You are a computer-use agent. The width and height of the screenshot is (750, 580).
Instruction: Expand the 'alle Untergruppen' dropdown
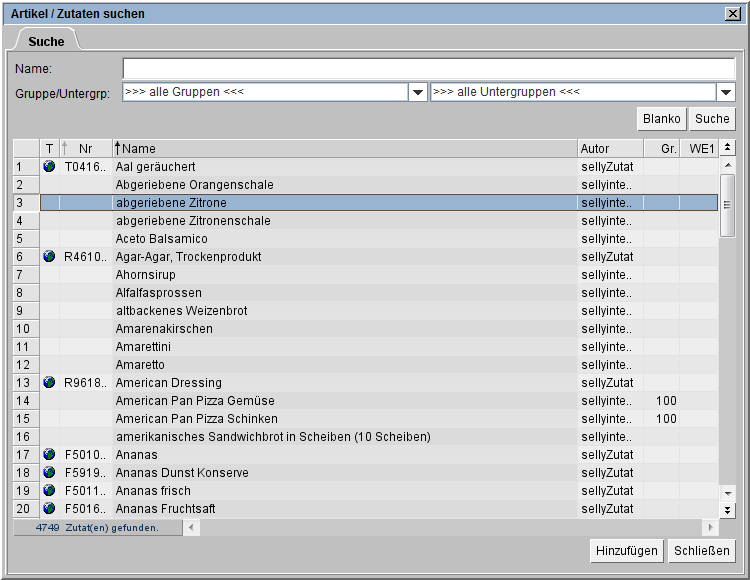point(726,92)
